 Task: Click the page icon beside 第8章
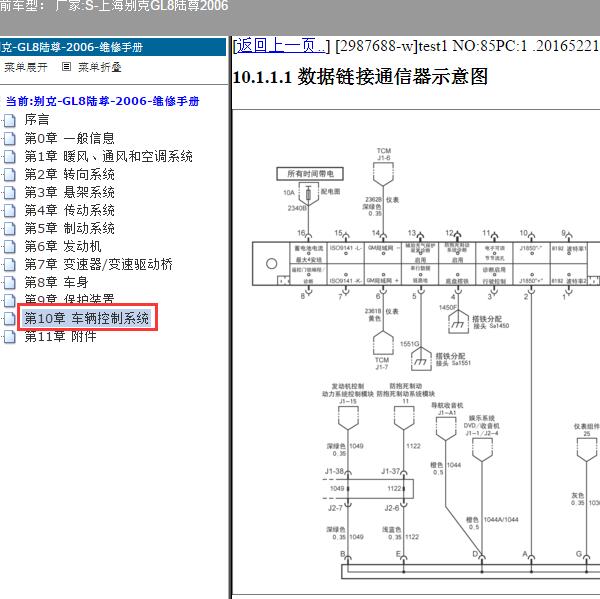click(x=10, y=282)
